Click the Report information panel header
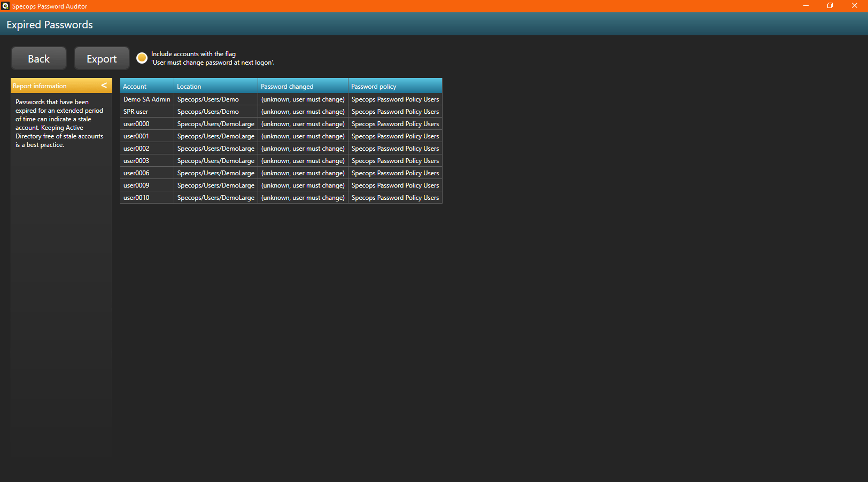Viewport: 868px width, 482px height. (53, 85)
